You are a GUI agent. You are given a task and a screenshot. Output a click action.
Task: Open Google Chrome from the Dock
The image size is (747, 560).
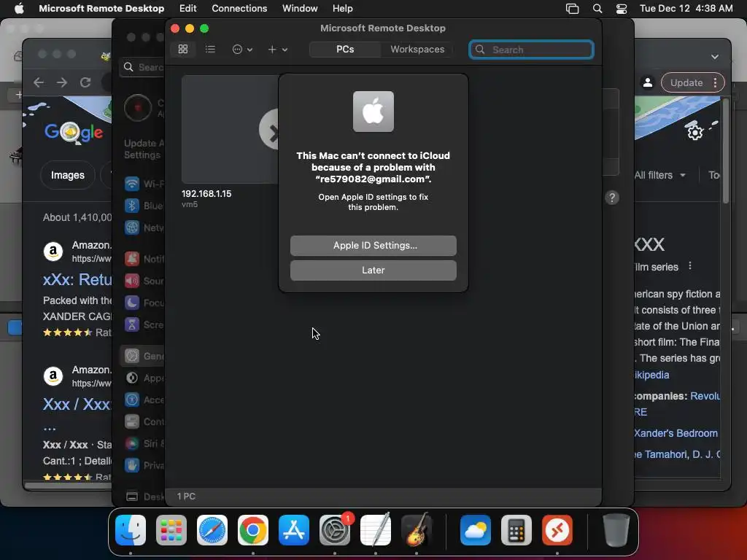[x=253, y=530]
